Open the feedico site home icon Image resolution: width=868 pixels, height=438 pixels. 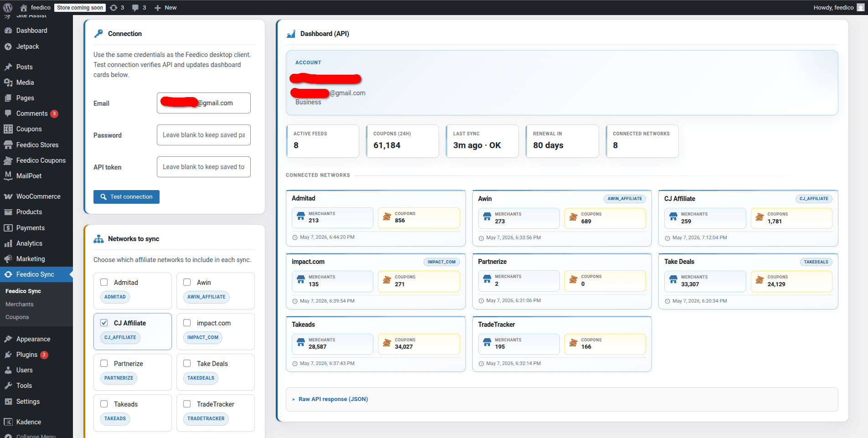(24, 8)
